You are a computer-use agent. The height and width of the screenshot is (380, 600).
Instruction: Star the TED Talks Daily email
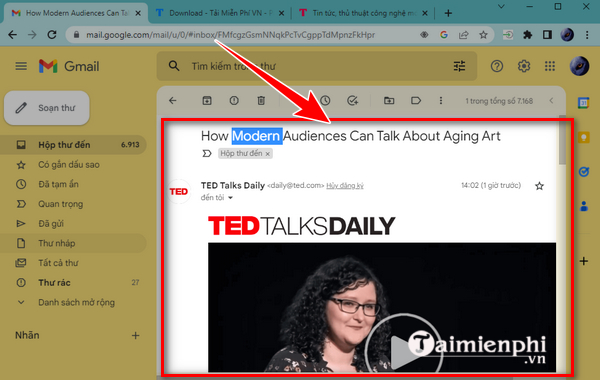(x=540, y=186)
